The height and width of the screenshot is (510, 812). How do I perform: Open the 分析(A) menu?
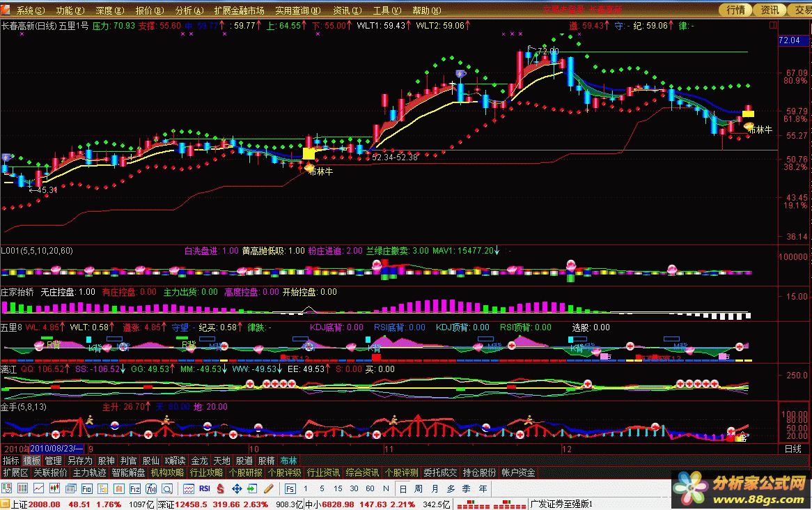point(189,10)
